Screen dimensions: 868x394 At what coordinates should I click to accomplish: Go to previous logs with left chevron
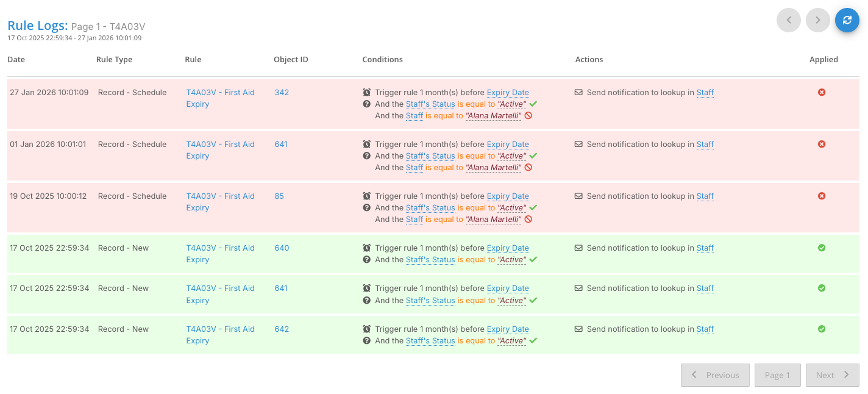click(x=789, y=20)
